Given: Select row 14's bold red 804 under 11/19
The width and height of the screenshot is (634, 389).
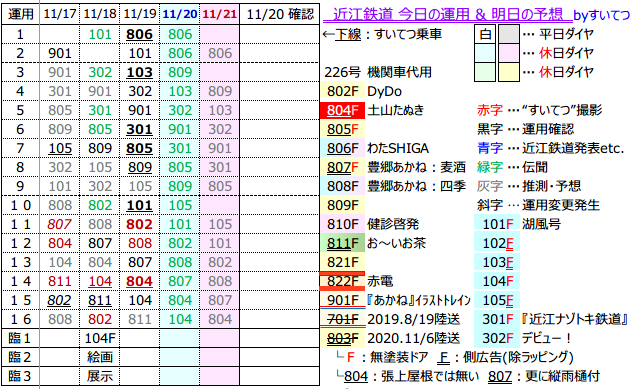Looking at the screenshot, I should coord(139,281).
